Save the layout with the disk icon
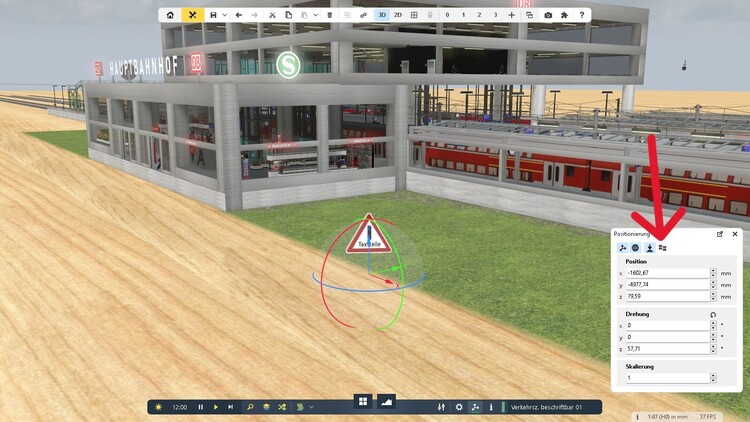 (x=213, y=15)
